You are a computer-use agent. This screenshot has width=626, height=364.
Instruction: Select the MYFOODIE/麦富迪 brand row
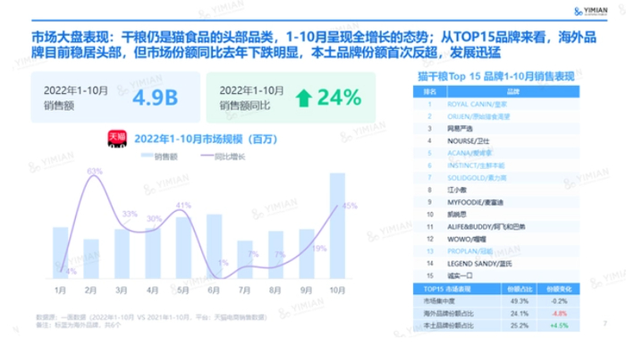click(x=496, y=202)
